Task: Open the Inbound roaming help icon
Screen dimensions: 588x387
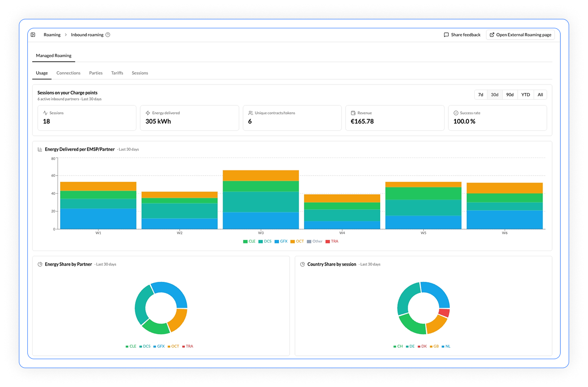Action: point(108,35)
